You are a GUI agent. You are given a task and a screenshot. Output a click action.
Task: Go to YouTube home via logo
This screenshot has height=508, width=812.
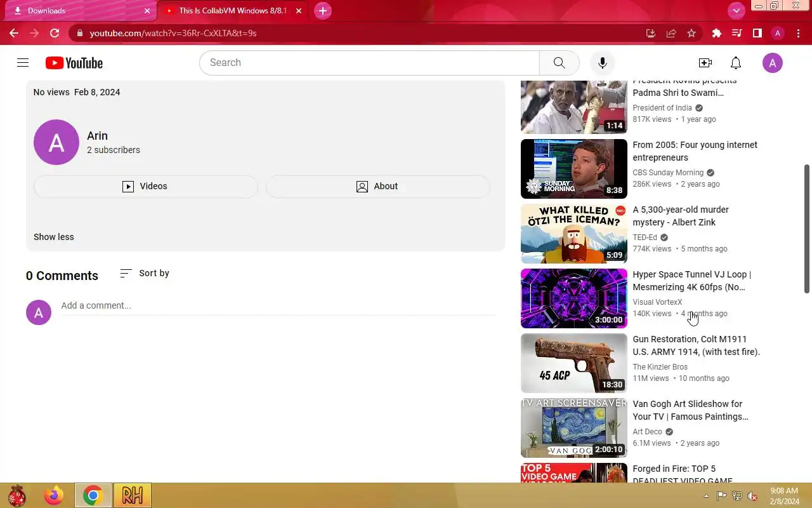coord(74,63)
